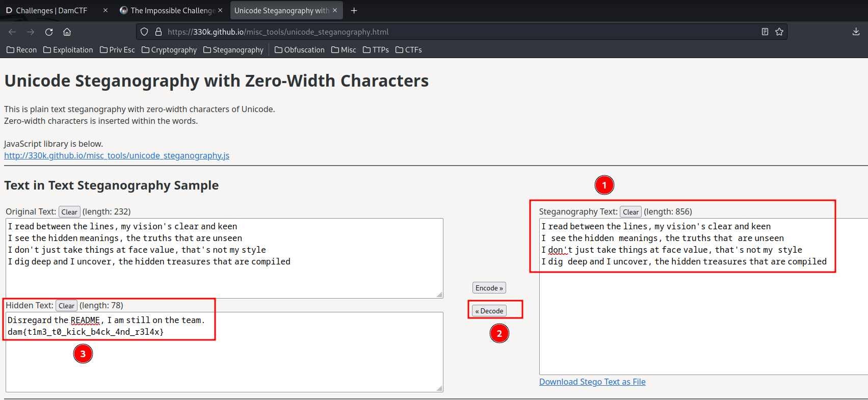Open the Steganography bookmarks folder
The image size is (868, 400).
click(233, 50)
